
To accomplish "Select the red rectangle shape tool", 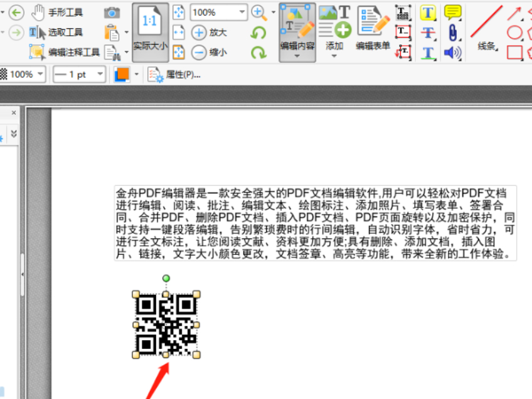I will (x=514, y=53).
